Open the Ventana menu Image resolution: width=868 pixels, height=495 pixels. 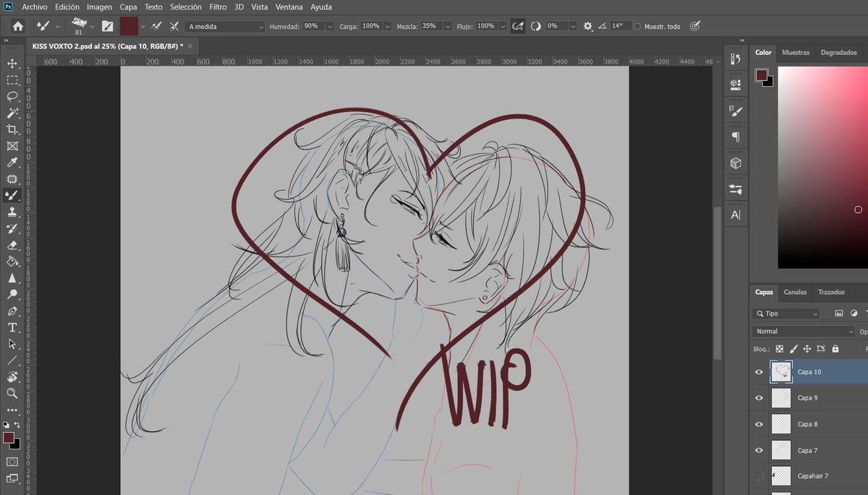(x=289, y=7)
